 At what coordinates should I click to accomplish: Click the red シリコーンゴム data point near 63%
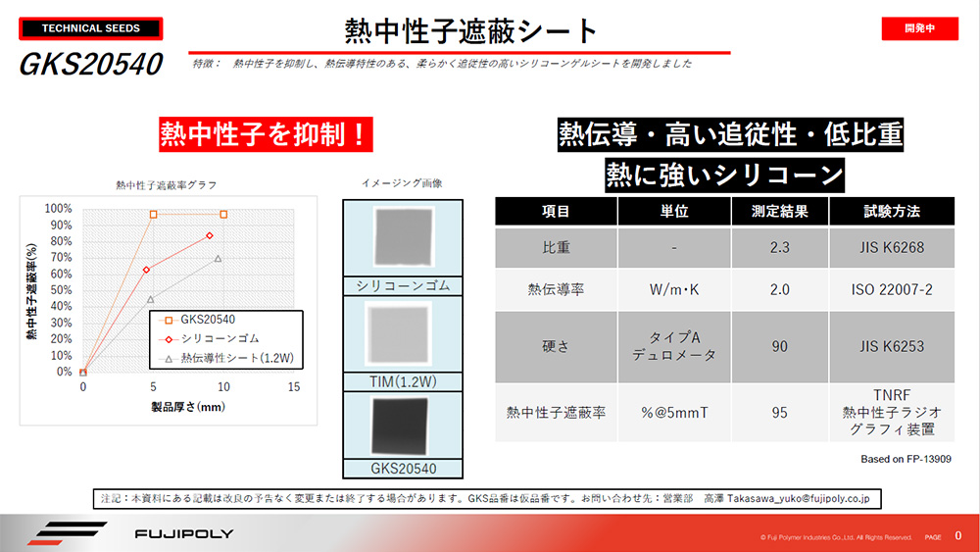tap(147, 270)
